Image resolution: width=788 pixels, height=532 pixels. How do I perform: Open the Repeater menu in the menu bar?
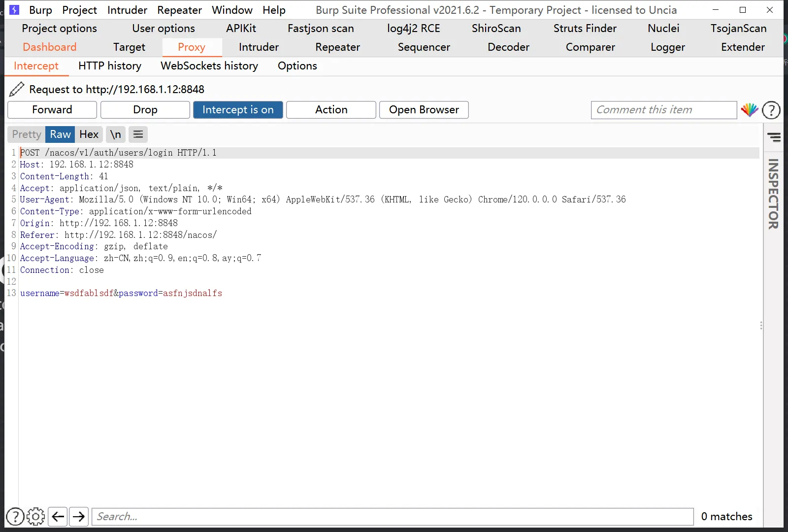point(179,10)
